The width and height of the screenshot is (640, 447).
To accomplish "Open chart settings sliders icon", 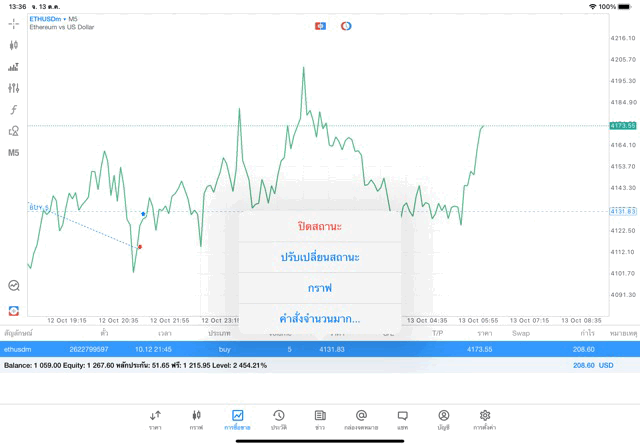I will [x=14, y=88].
